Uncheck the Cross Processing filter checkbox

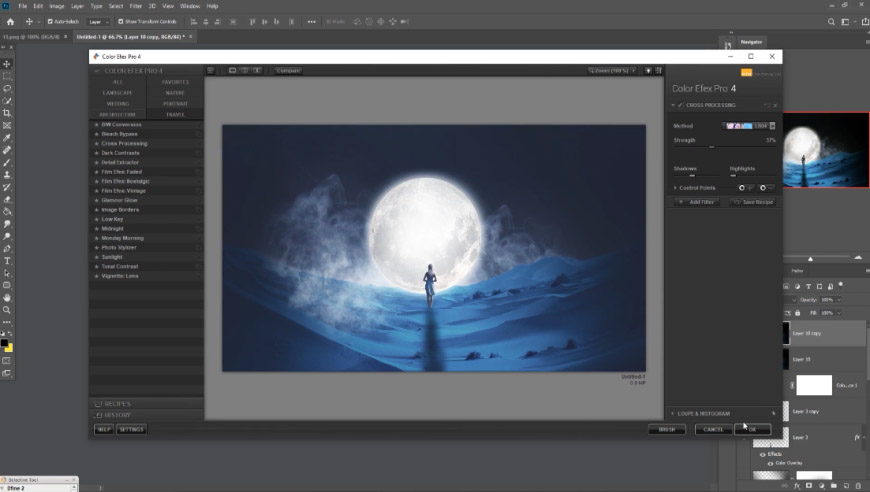pyautogui.click(x=680, y=105)
